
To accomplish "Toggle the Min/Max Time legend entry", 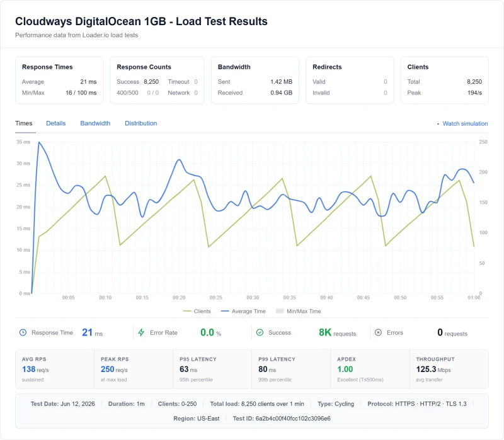I will point(299,311).
